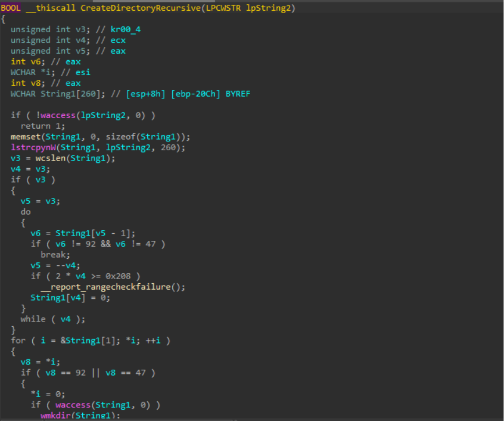Image resolution: width=504 pixels, height=421 pixels.
Task: Select the 'v5 = v3;' assignment
Action: pyautogui.click(x=40, y=202)
